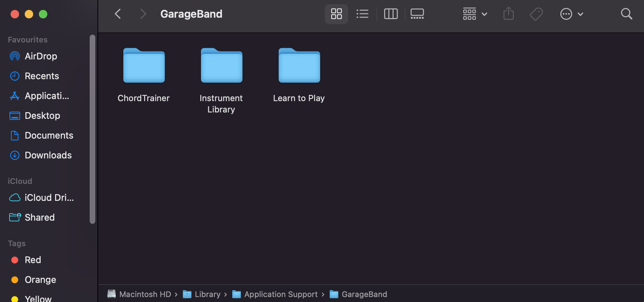Click the Instrument Library folder name
Screen dimensions: 644x302
click(x=221, y=104)
